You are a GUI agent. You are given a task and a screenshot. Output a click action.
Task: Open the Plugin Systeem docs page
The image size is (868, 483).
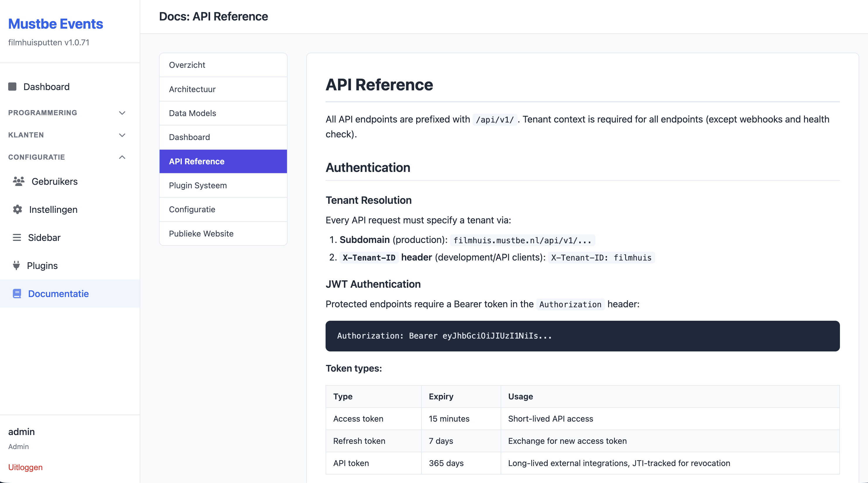click(x=223, y=185)
